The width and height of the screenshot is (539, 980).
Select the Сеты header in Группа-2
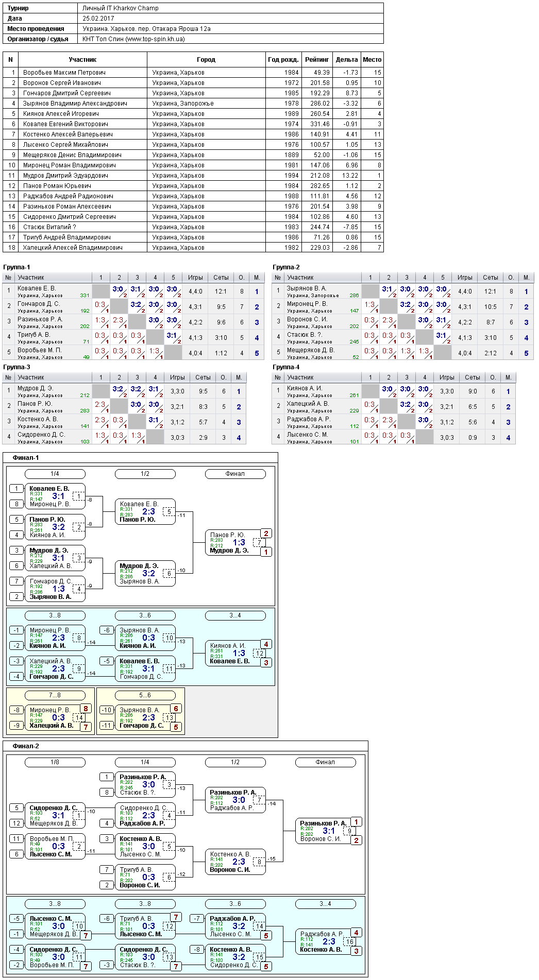tap(491, 278)
